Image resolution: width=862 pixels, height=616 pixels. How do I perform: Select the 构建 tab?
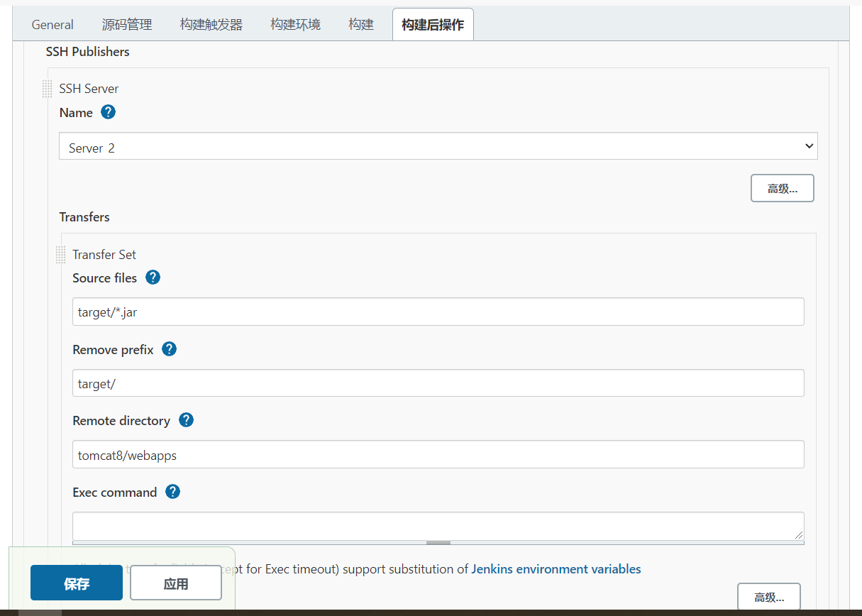(x=360, y=23)
